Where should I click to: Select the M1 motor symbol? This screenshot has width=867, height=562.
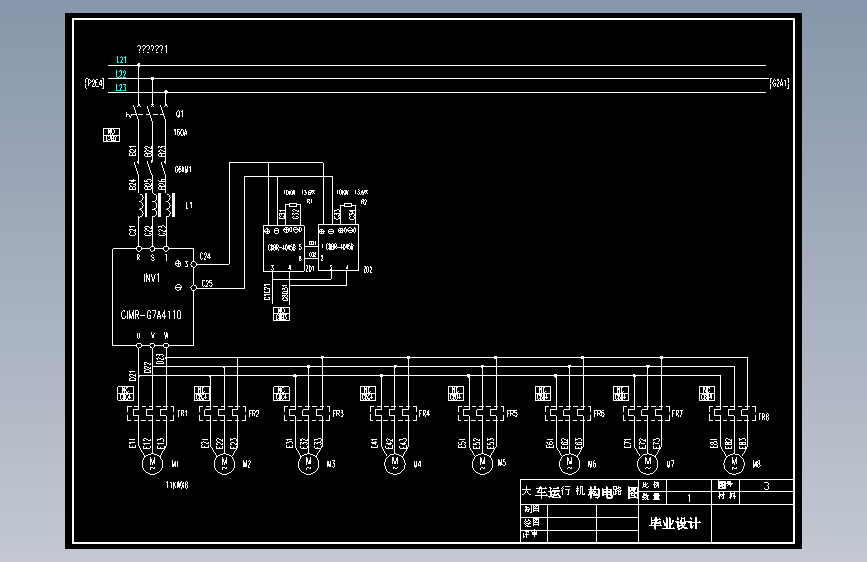(x=153, y=464)
